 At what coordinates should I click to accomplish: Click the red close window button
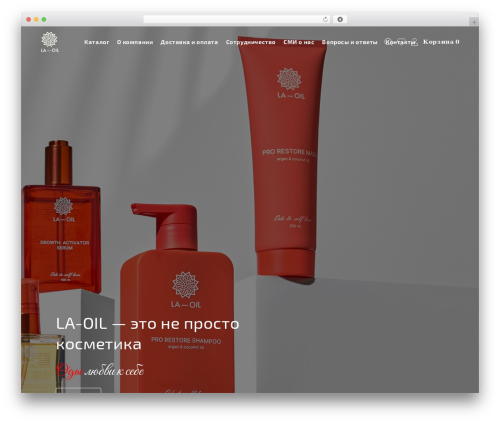pyautogui.click(x=29, y=20)
